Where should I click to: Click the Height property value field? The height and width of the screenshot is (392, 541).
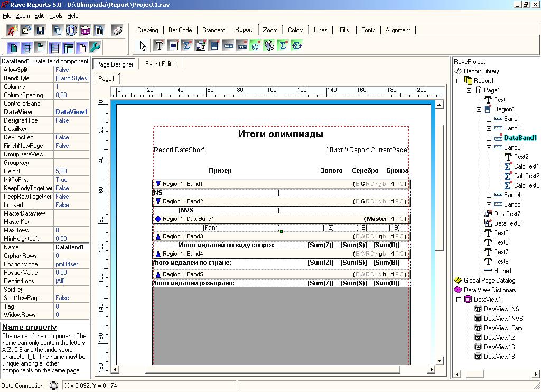coord(71,171)
